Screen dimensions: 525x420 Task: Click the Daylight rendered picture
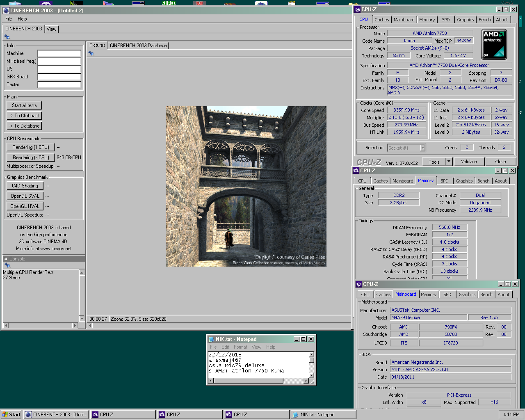[x=246, y=187]
